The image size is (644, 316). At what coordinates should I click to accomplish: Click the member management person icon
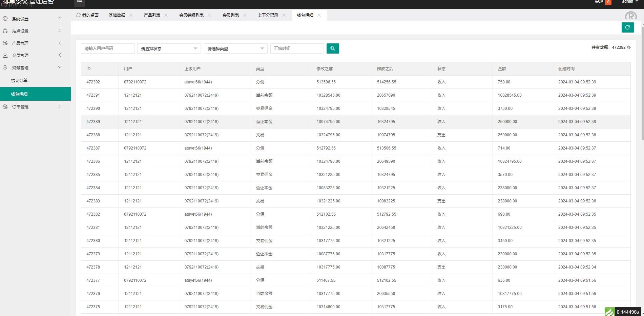5,55
